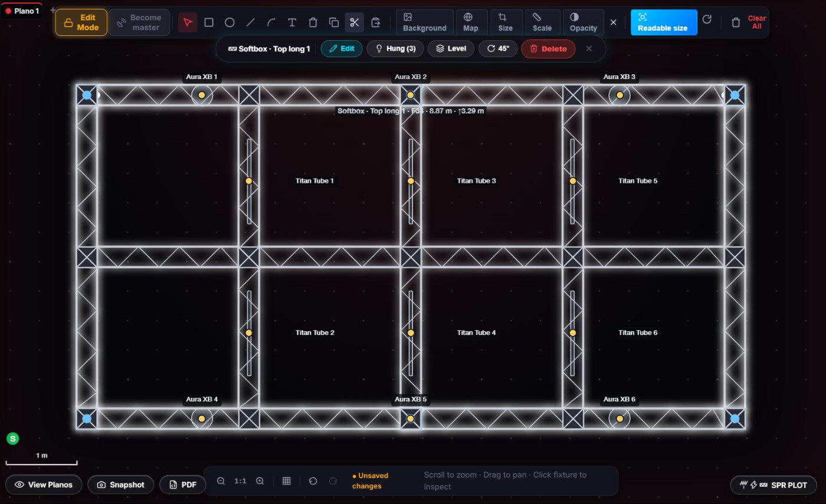Select the curved arc tool
Viewport: 826px width, 504px height.
click(x=271, y=22)
